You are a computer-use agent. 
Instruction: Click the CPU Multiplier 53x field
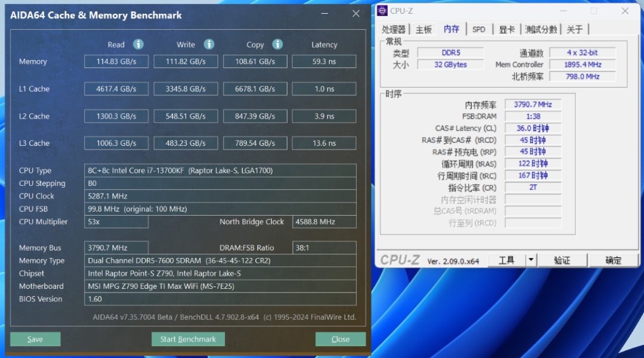point(116,222)
